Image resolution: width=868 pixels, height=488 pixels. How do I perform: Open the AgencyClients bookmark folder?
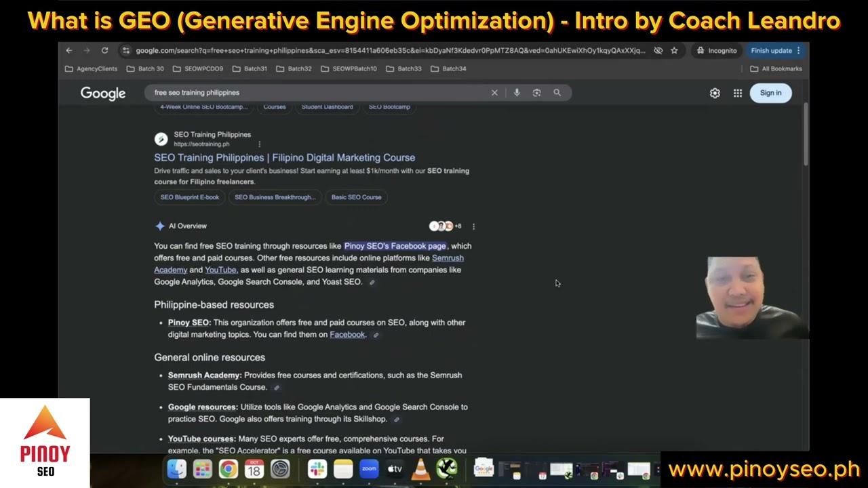coord(91,68)
